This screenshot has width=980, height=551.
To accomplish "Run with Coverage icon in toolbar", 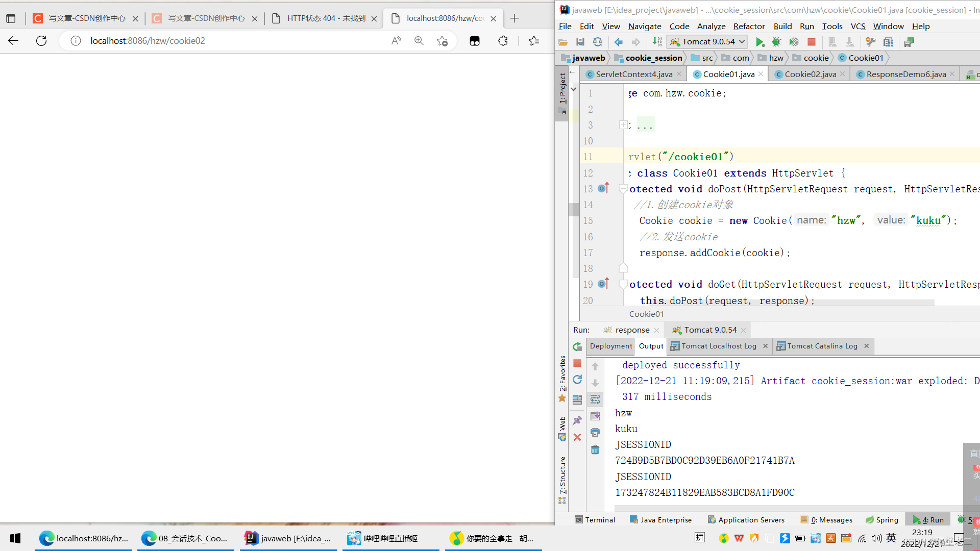I will (x=794, y=42).
